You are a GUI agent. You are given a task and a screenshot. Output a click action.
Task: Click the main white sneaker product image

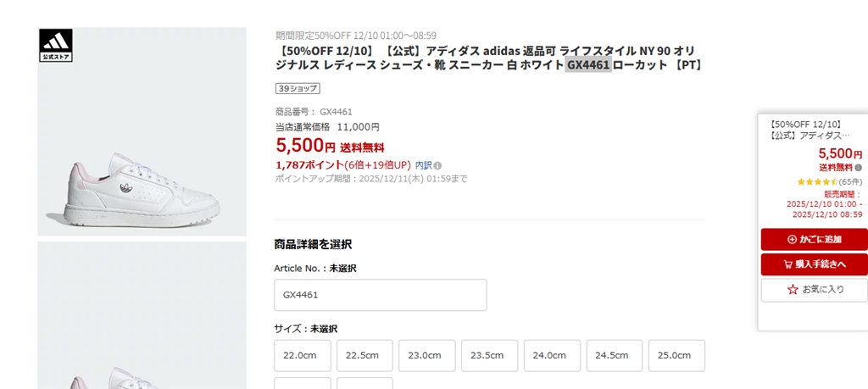point(142,131)
